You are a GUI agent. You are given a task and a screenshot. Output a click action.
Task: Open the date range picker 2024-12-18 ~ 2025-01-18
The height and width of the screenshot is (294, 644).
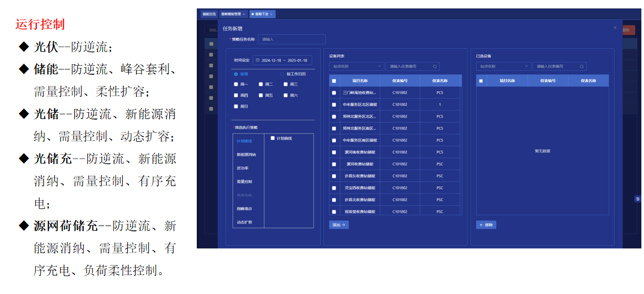pyautogui.click(x=283, y=60)
